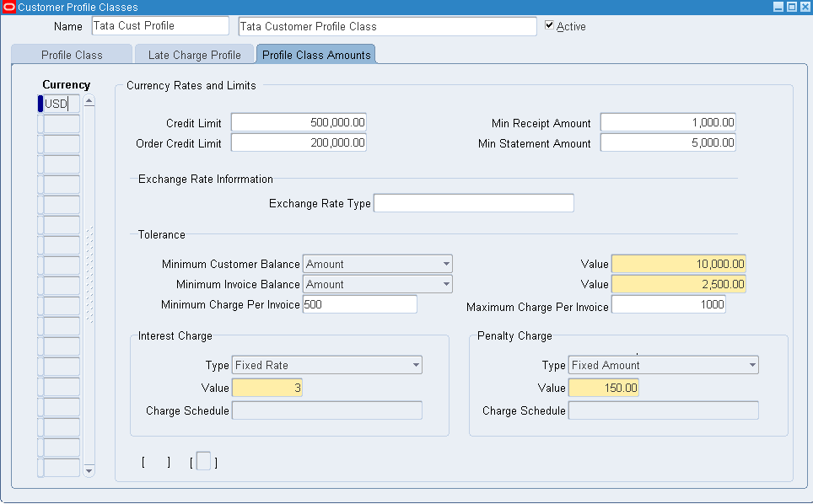Maximize the Customer Profile Classes window
The width and height of the screenshot is (813, 504).
pos(792,7)
